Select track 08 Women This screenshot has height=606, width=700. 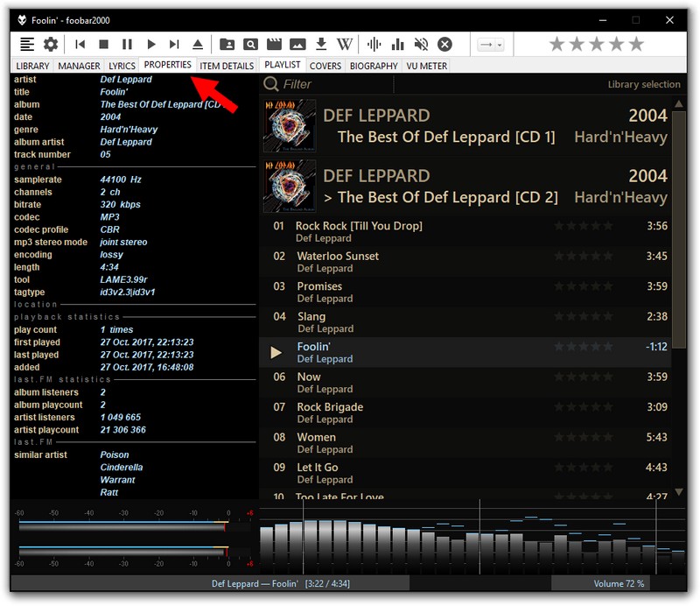(465, 443)
